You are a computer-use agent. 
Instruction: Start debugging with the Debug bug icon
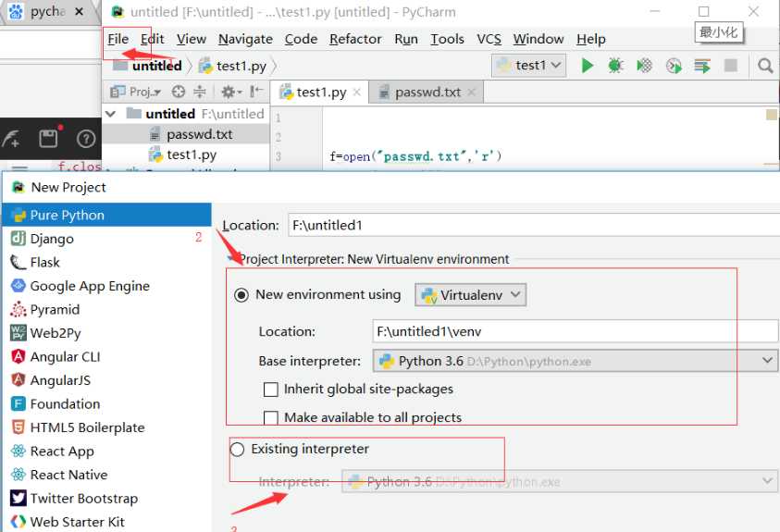[615, 66]
